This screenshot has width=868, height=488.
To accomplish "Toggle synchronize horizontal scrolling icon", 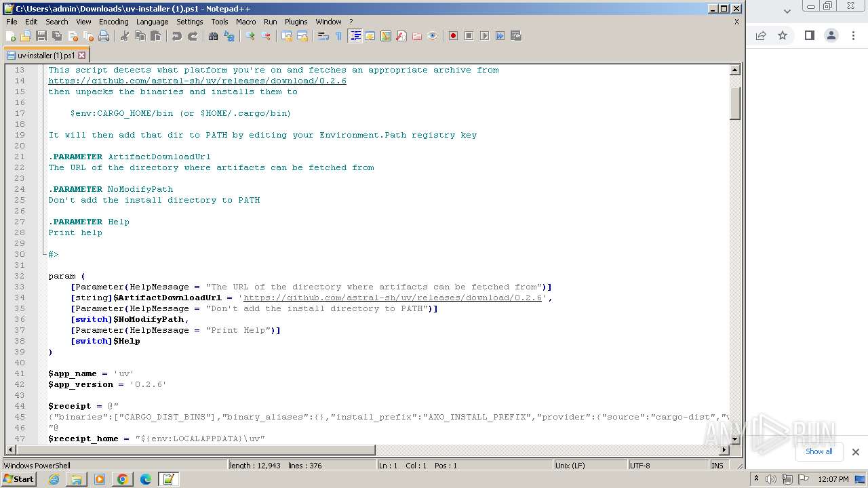I will 302,36.
